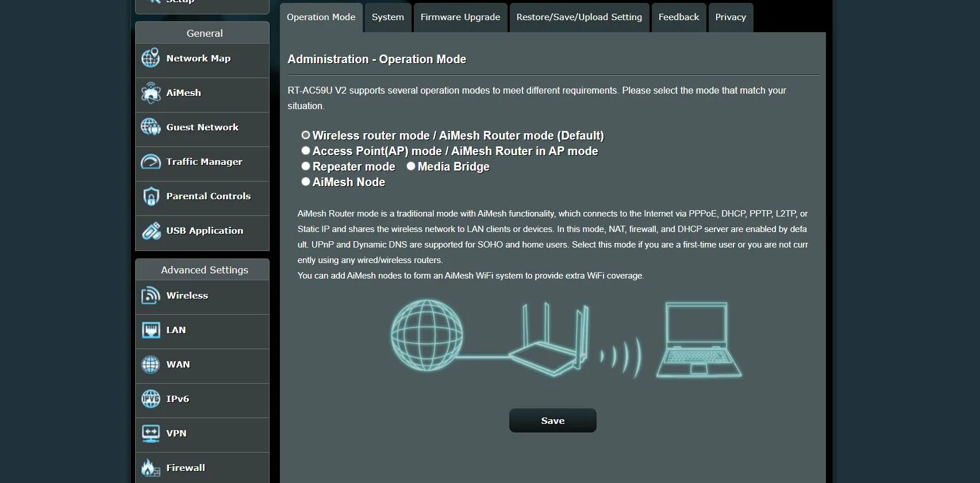Screen dimensions: 980x483
Task: Open VPN settings label
Action: tap(176, 434)
